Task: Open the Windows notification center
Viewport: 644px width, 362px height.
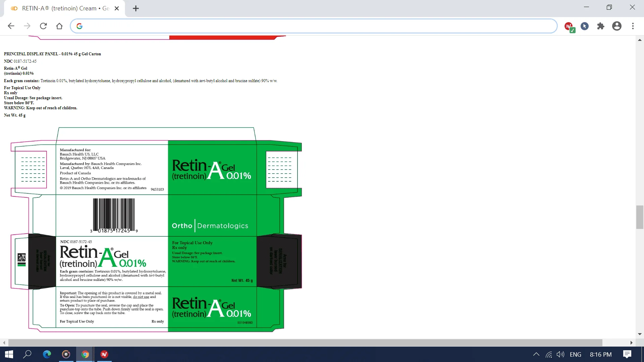Action: 627,354
